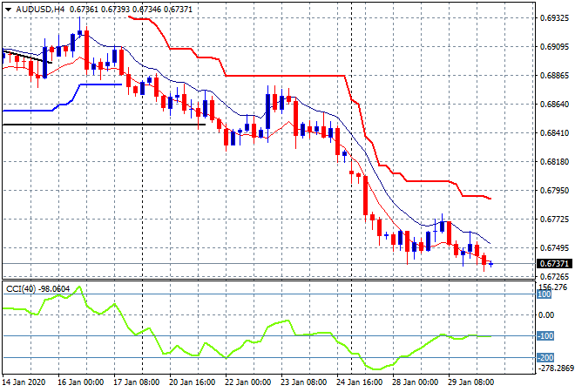
Task: Click the 28 Jan 00:00 time label
Action: 415,382
